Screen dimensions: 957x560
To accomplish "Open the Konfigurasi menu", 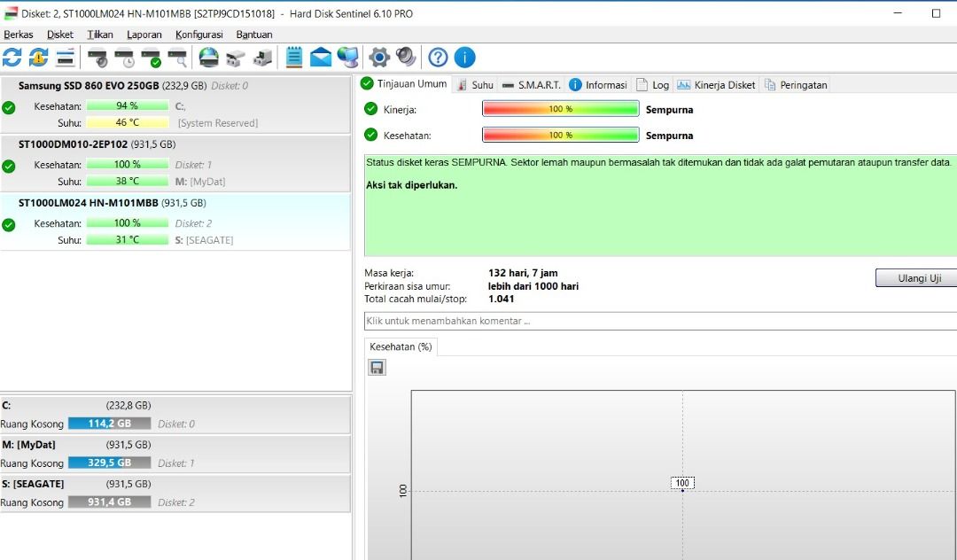I will coord(198,35).
